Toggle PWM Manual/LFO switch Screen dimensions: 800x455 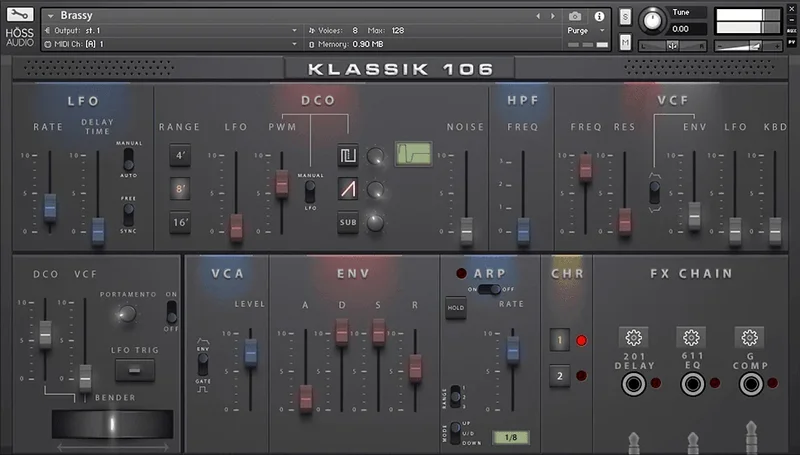310,192
